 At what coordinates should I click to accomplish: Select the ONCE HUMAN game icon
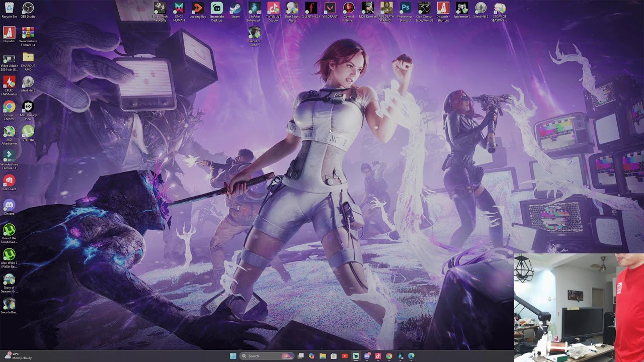coord(179,12)
